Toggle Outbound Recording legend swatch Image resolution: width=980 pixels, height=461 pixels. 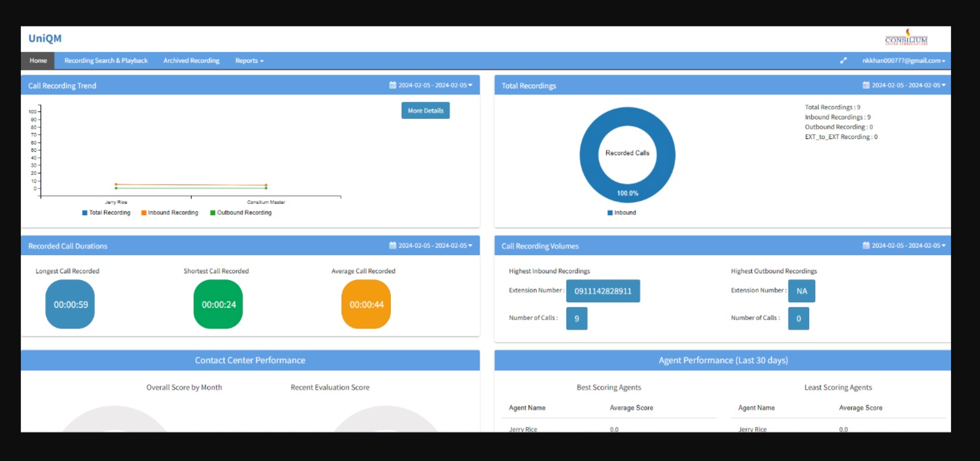pos(213,212)
